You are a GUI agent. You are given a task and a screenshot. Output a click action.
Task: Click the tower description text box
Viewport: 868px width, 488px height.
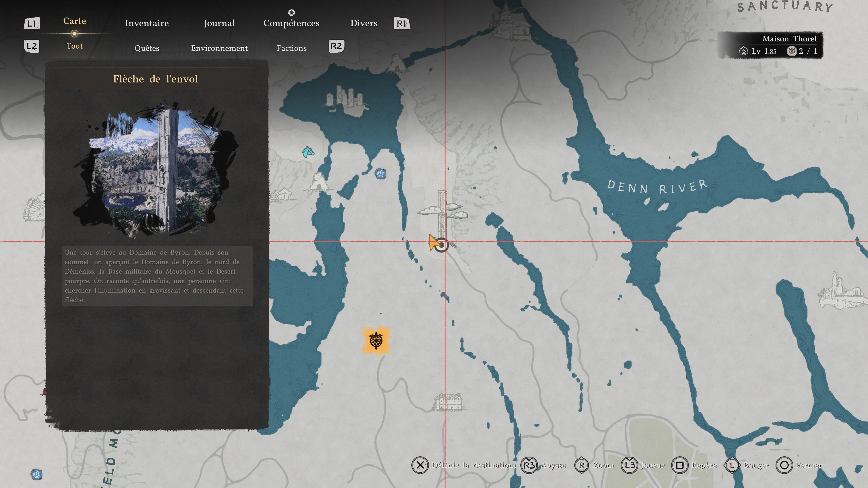click(157, 276)
